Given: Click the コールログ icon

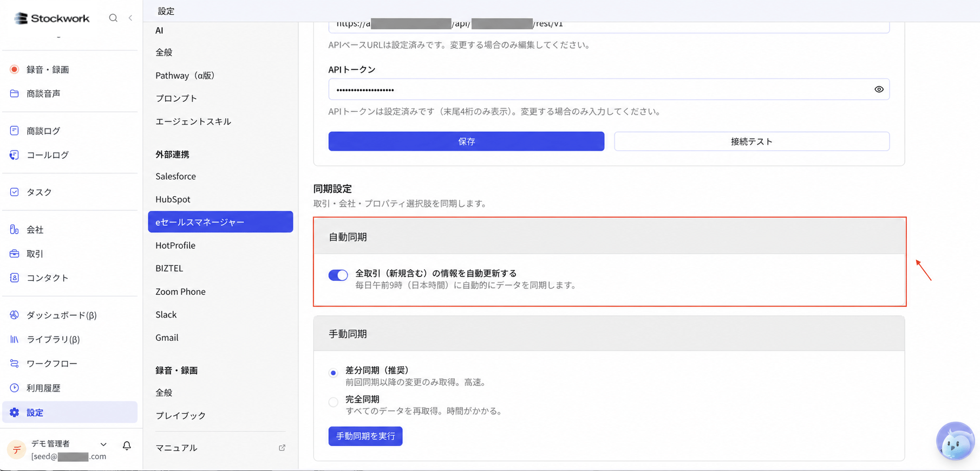Looking at the screenshot, I should (x=15, y=155).
